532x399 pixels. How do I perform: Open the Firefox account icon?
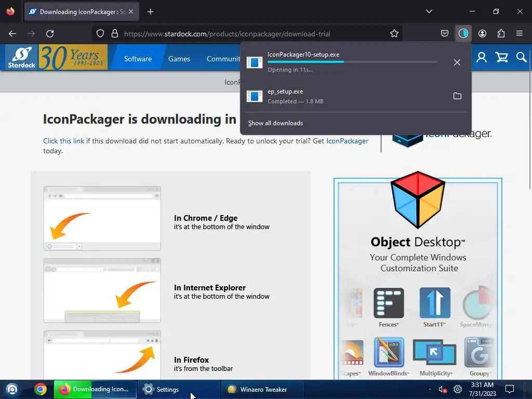(482, 34)
